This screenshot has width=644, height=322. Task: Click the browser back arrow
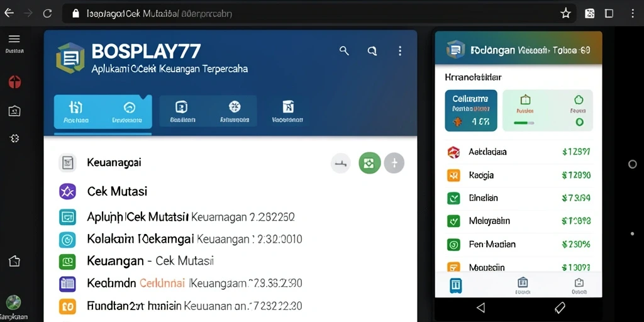(x=9, y=13)
